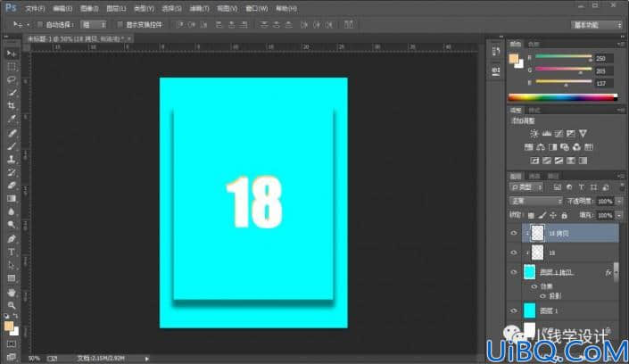Open the Layers panel flyout menu
The width and height of the screenshot is (629, 364).
pos(621,176)
